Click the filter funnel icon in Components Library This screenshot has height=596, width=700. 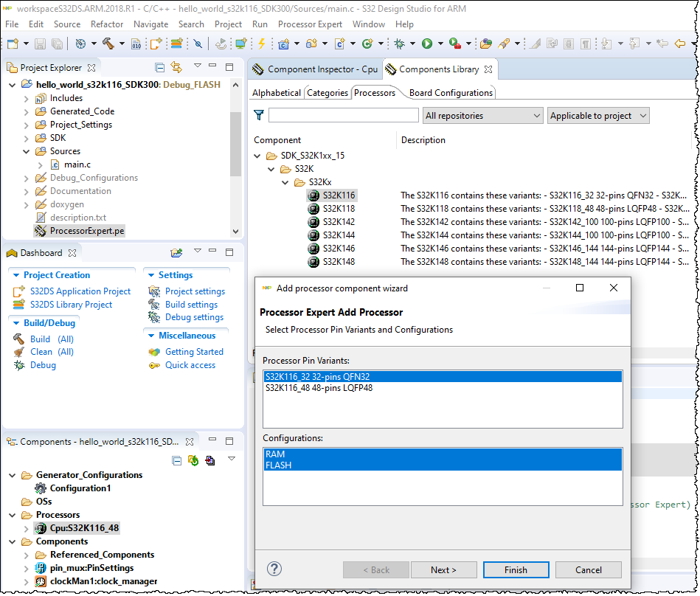[259, 115]
